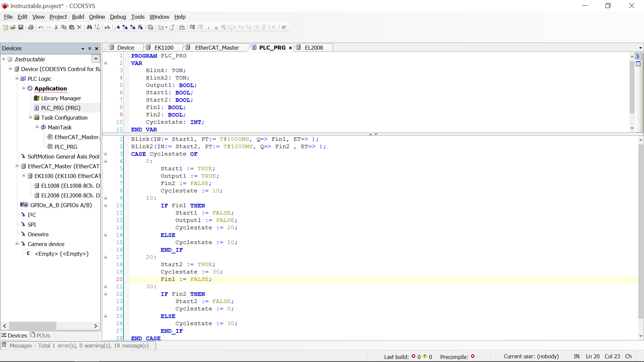
Task: Expand the Application node
Action: (24, 88)
